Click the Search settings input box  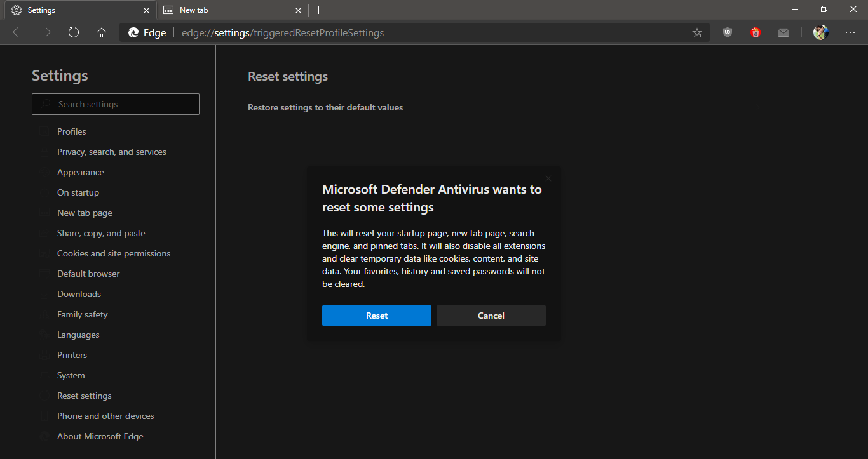[x=116, y=104]
